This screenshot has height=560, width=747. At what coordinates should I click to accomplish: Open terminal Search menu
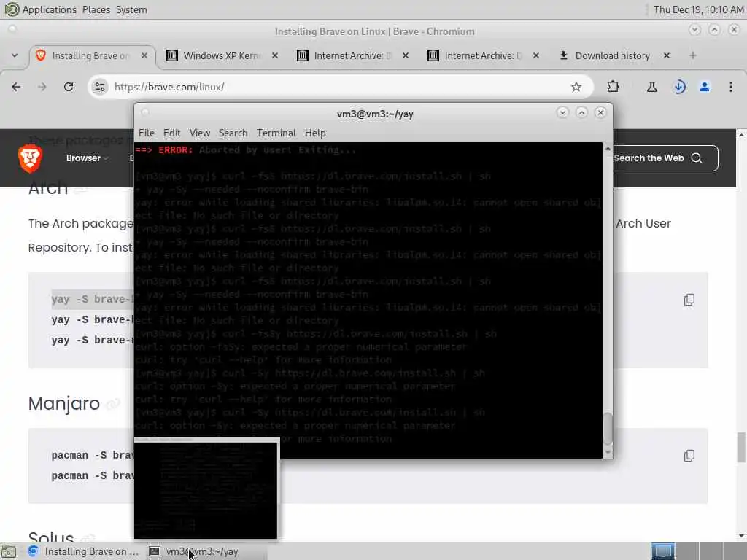pyautogui.click(x=233, y=133)
